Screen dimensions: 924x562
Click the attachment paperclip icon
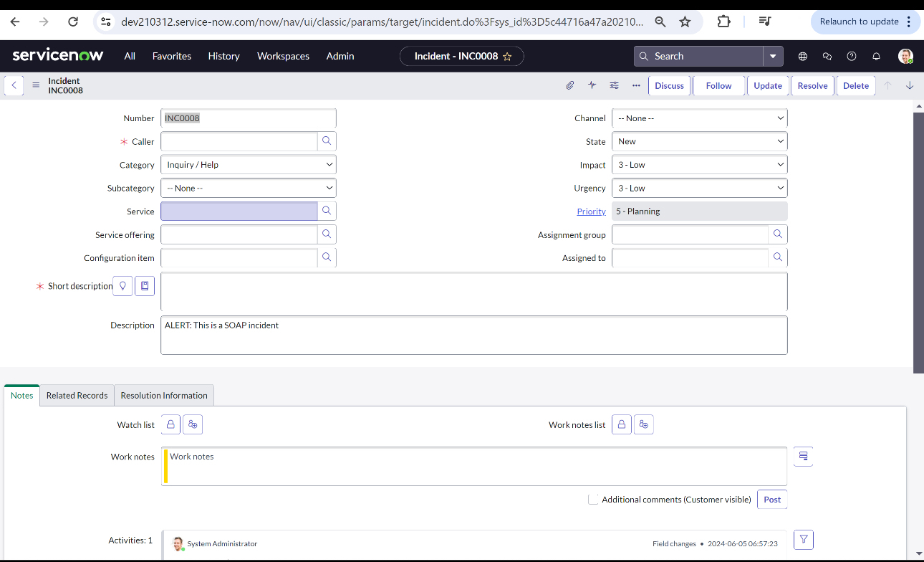(569, 85)
